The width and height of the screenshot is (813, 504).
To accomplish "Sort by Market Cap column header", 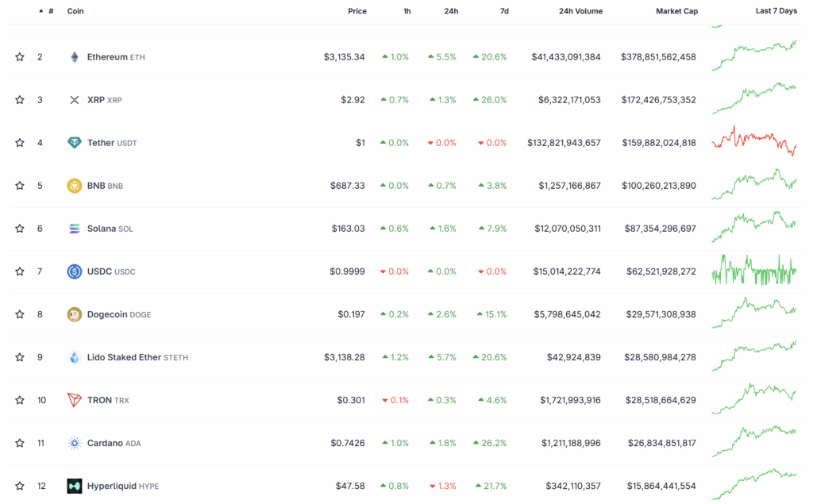I will tap(676, 11).
